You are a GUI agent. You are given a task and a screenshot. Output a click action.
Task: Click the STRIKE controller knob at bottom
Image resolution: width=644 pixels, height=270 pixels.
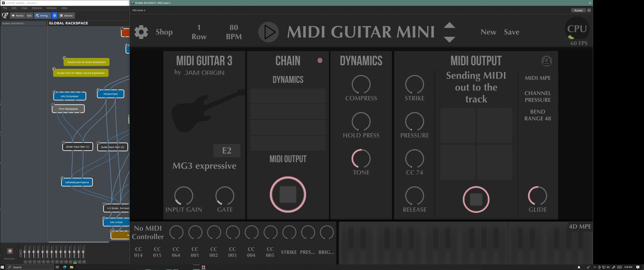click(x=289, y=232)
